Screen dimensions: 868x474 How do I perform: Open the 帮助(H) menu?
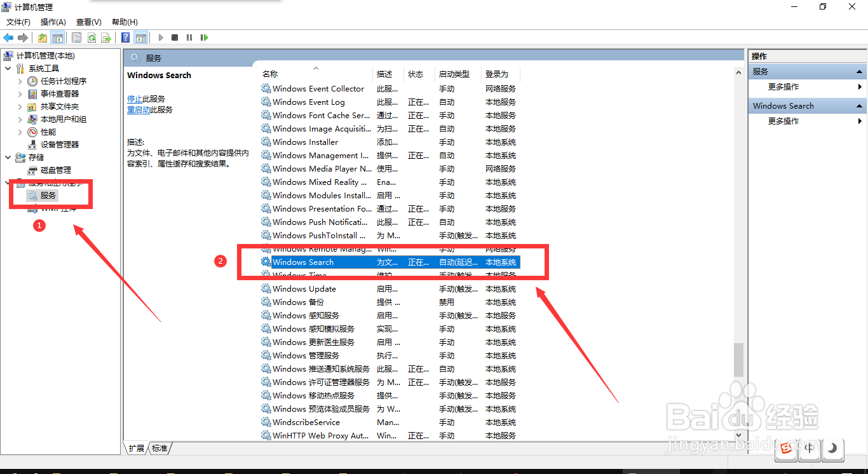pos(125,22)
